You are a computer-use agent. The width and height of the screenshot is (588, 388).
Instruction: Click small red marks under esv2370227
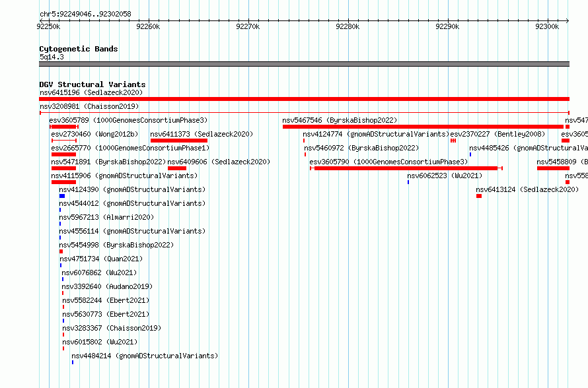coord(453,141)
